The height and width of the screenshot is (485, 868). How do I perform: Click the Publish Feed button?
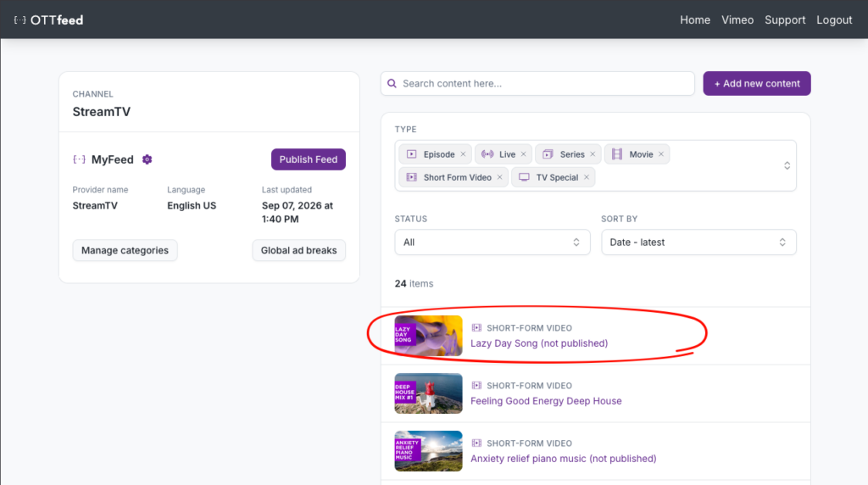(309, 159)
